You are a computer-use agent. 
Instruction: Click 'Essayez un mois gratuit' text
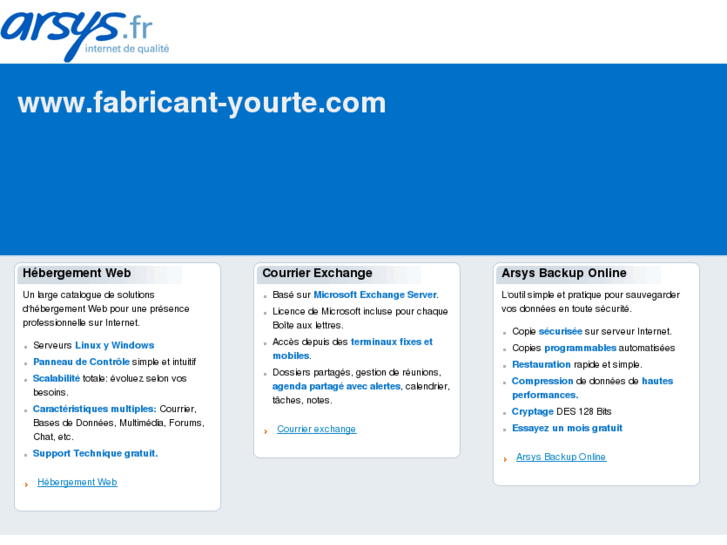[567, 428]
